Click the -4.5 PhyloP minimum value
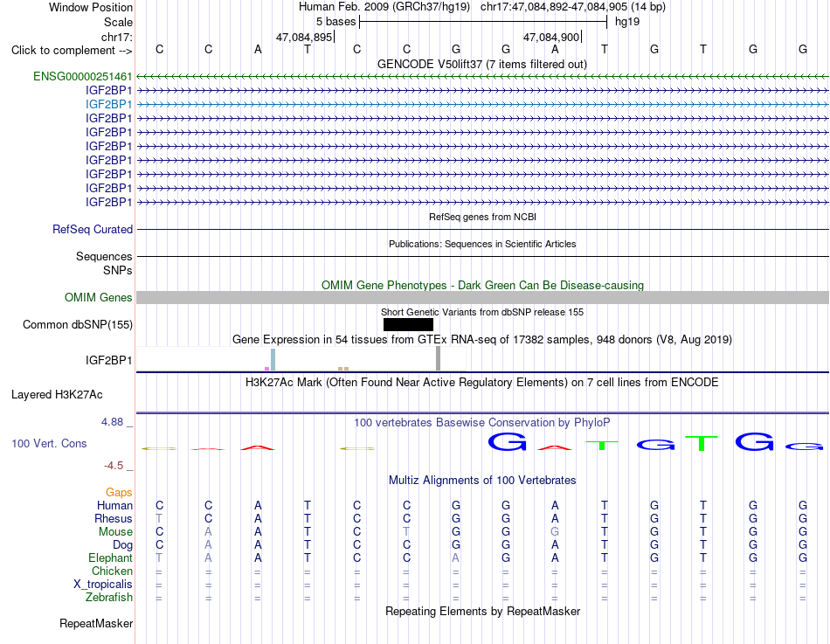 pyautogui.click(x=114, y=466)
